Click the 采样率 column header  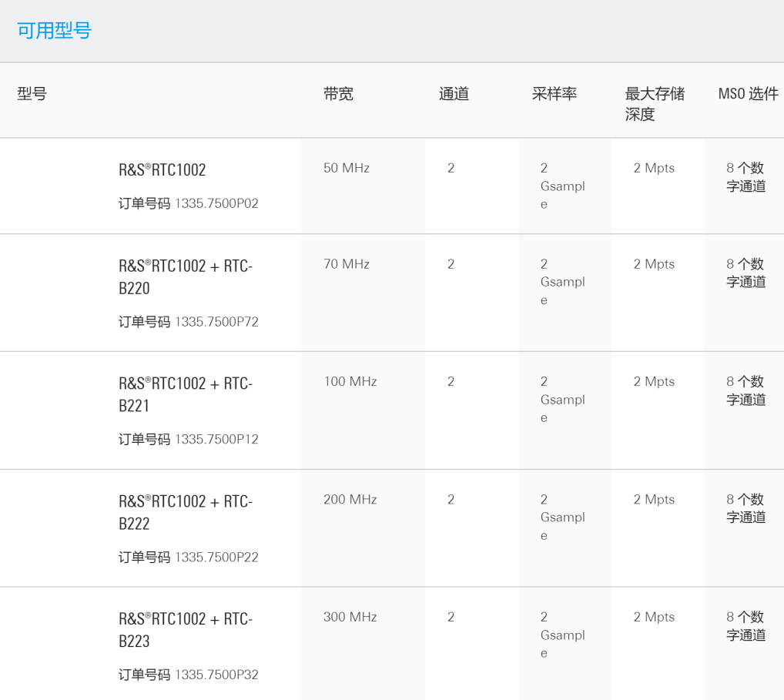[x=554, y=93]
